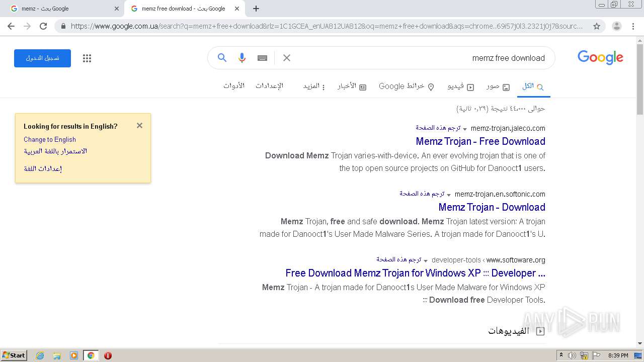Screen dimensions: 644x362
Task: Open Chrome three-dot menu
Action: pos(633,26)
